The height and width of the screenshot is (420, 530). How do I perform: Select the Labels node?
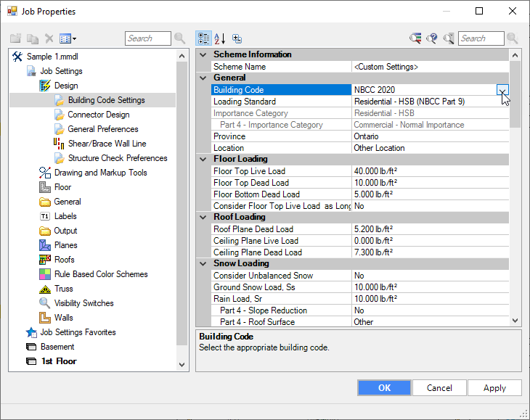tap(65, 216)
